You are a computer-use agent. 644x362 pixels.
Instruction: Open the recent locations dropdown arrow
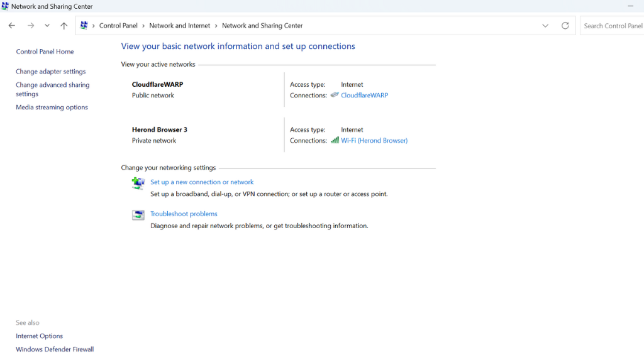(x=47, y=25)
